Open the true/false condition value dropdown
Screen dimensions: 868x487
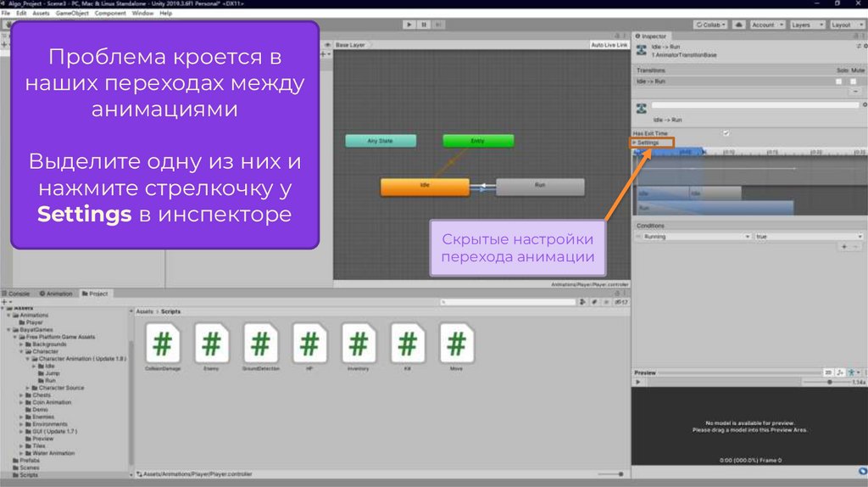tap(810, 237)
